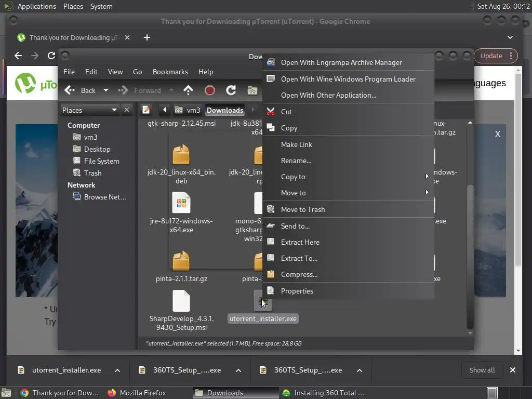Open the Places sidebar dropdown
Viewport: 532px width, 399px height.
point(89,110)
